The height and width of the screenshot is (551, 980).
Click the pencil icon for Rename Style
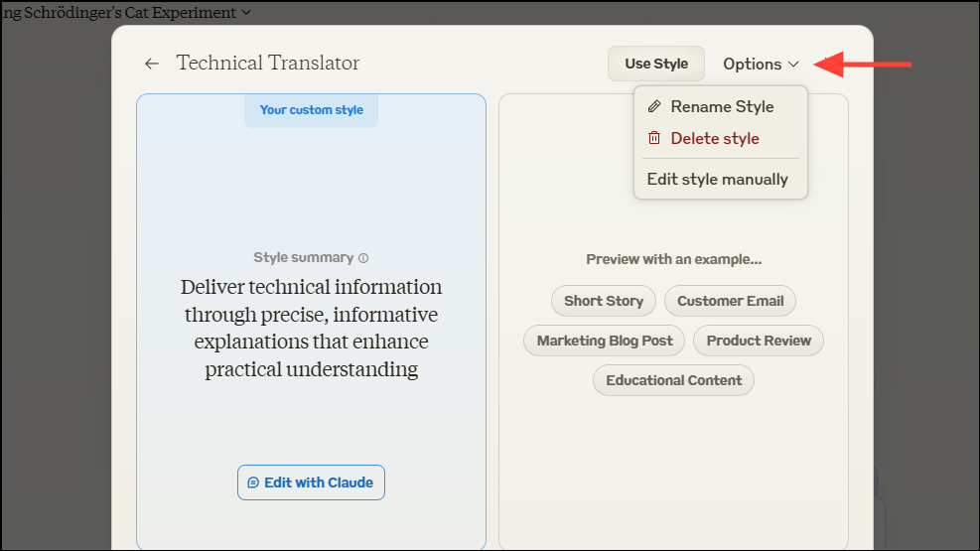pyautogui.click(x=653, y=106)
